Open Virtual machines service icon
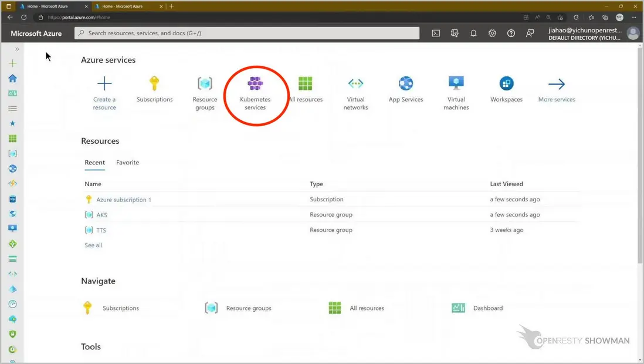The image size is (644, 364). click(x=456, y=84)
